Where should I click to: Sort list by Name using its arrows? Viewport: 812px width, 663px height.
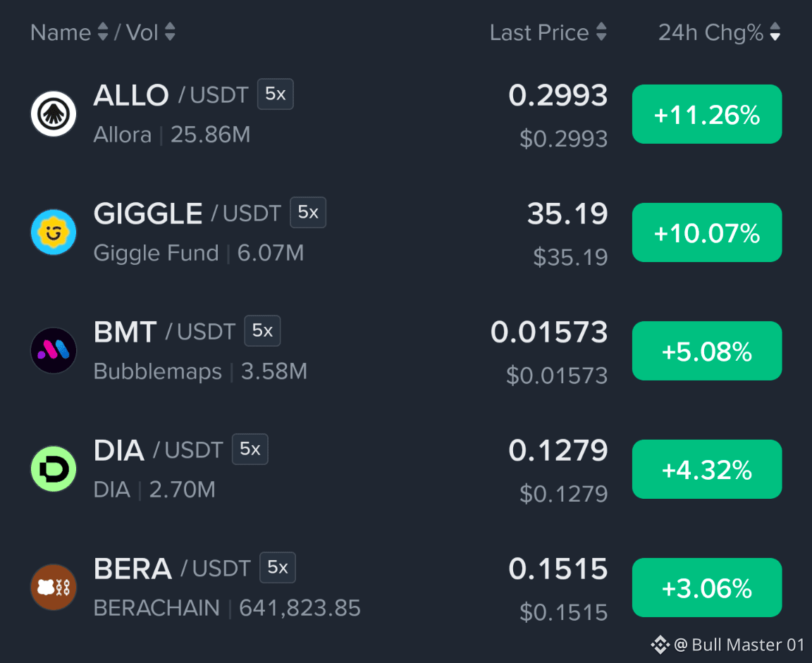[102, 32]
